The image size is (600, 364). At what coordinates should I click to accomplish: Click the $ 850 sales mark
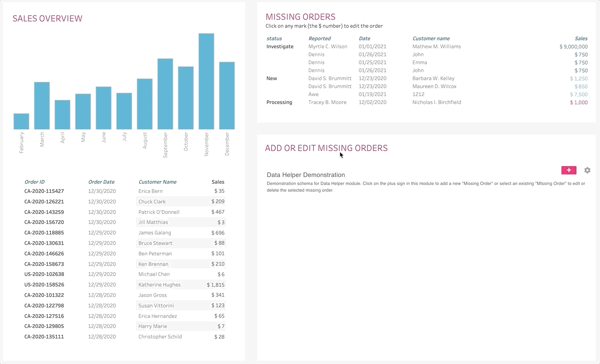pos(581,86)
